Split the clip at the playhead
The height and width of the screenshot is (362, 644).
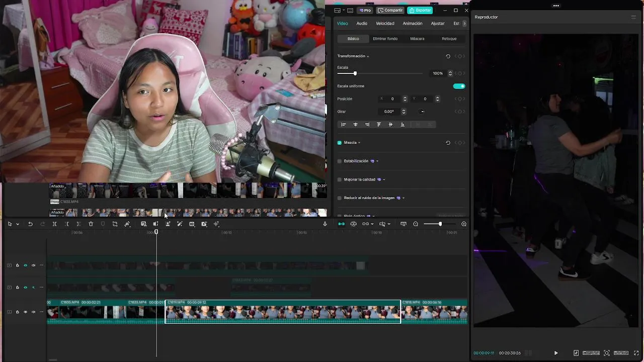tap(55, 224)
